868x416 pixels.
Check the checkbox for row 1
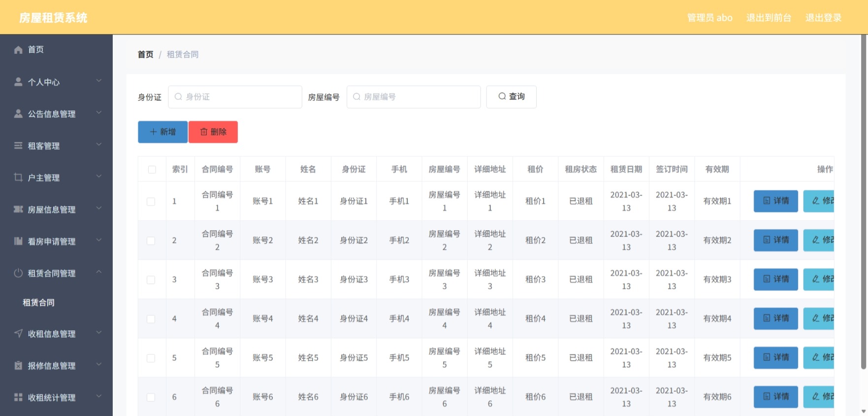pyautogui.click(x=151, y=202)
